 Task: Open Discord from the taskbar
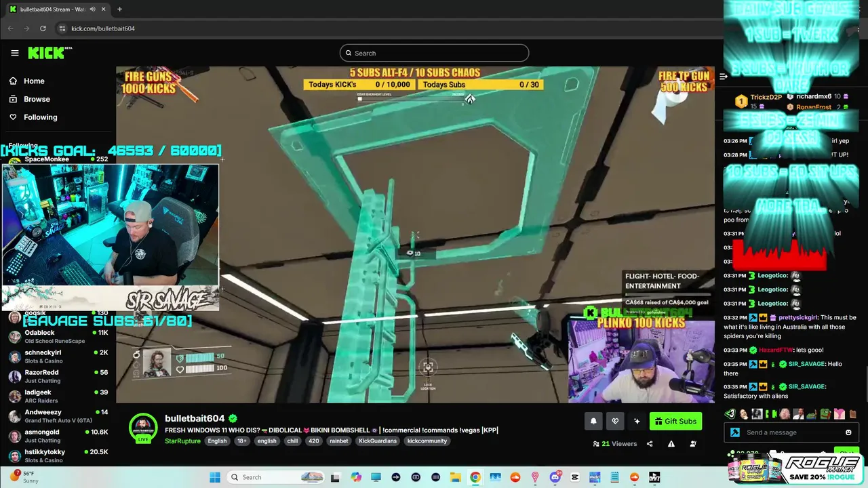tap(555, 477)
